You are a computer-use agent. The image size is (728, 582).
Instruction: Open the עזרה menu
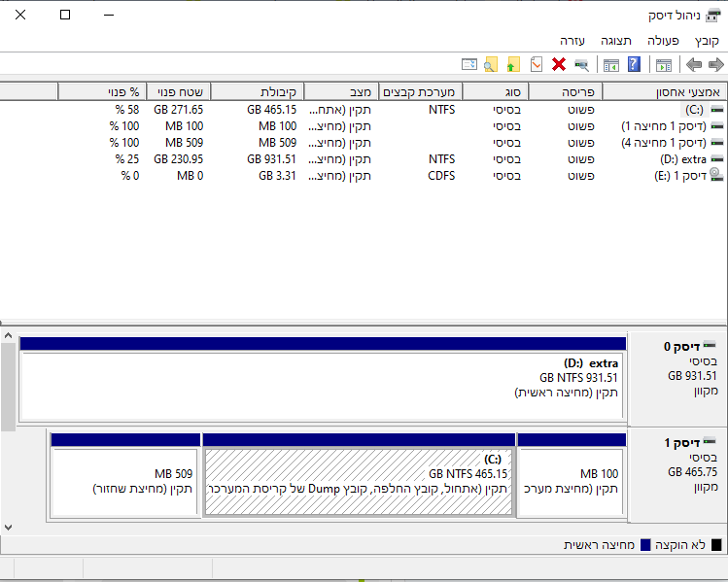(x=572, y=41)
